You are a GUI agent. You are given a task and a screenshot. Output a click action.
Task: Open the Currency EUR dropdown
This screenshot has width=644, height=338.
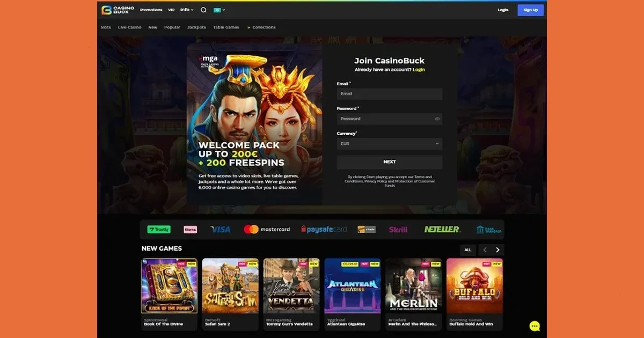tap(390, 144)
